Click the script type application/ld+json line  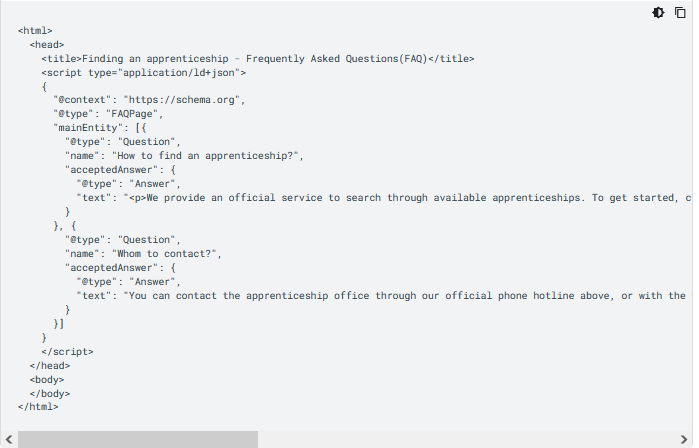tap(144, 73)
